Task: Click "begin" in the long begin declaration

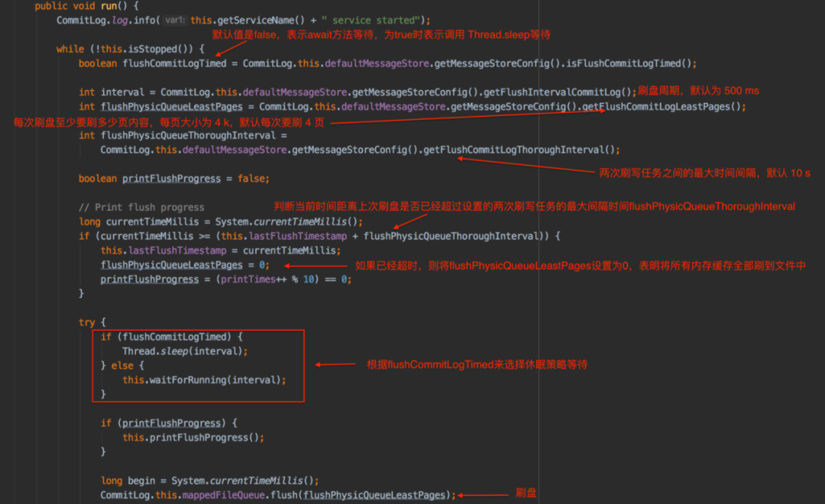Action: point(141,480)
